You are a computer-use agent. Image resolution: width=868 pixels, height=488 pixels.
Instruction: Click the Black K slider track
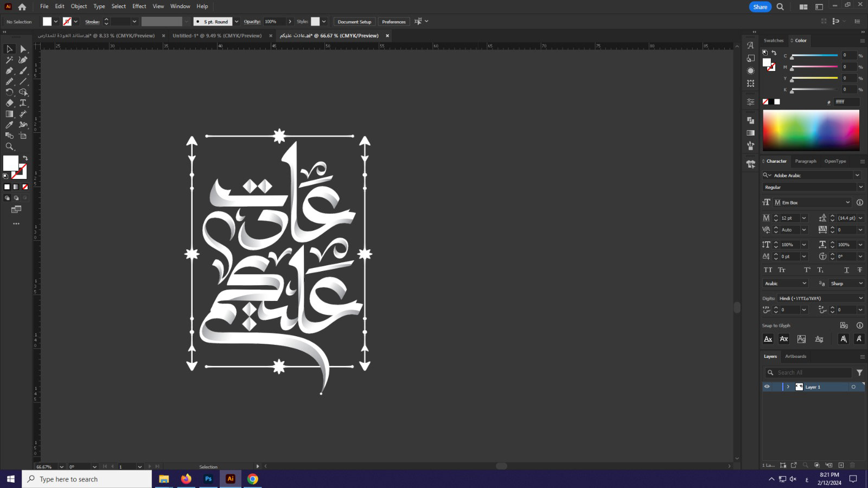coord(814,90)
